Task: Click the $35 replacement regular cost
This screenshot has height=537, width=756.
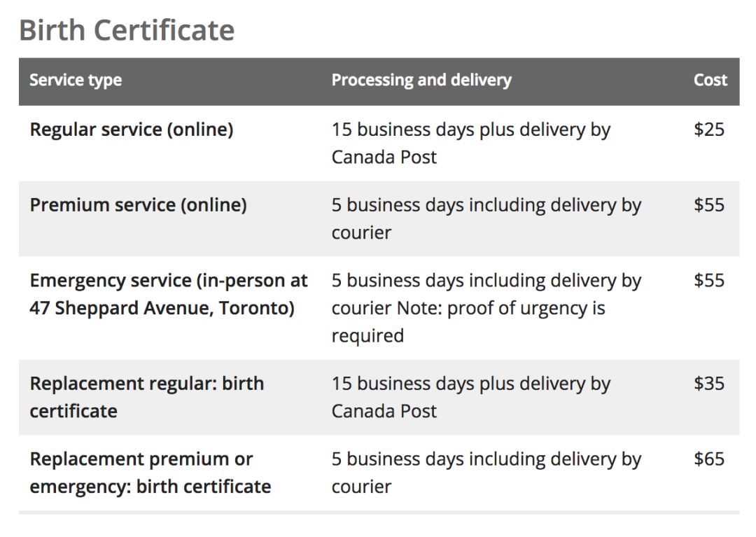Action: (x=709, y=384)
